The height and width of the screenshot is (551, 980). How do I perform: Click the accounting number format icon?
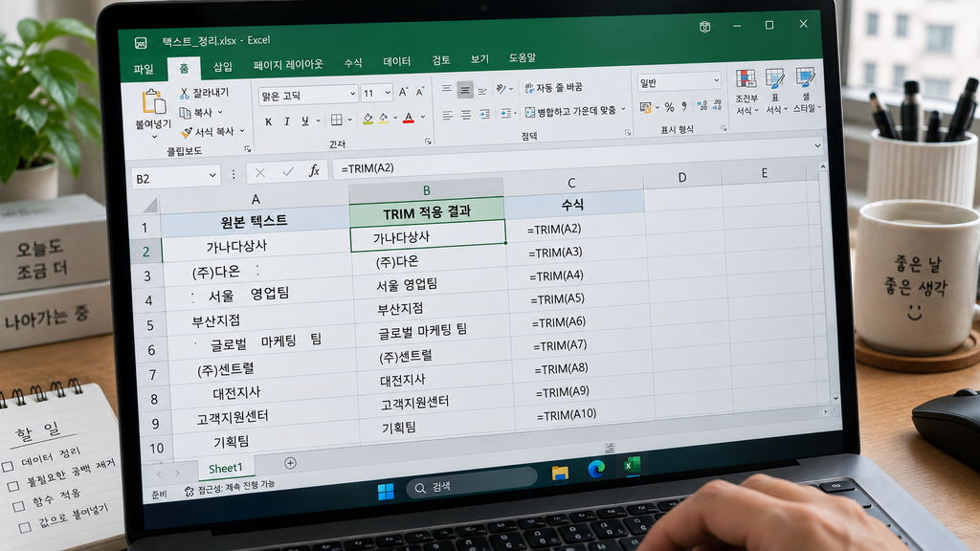tap(646, 107)
